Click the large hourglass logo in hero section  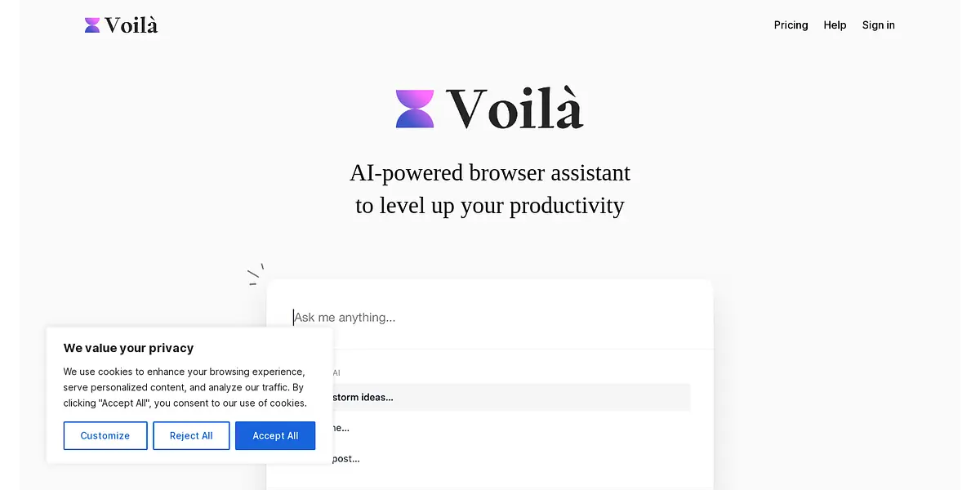click(415, 109)
